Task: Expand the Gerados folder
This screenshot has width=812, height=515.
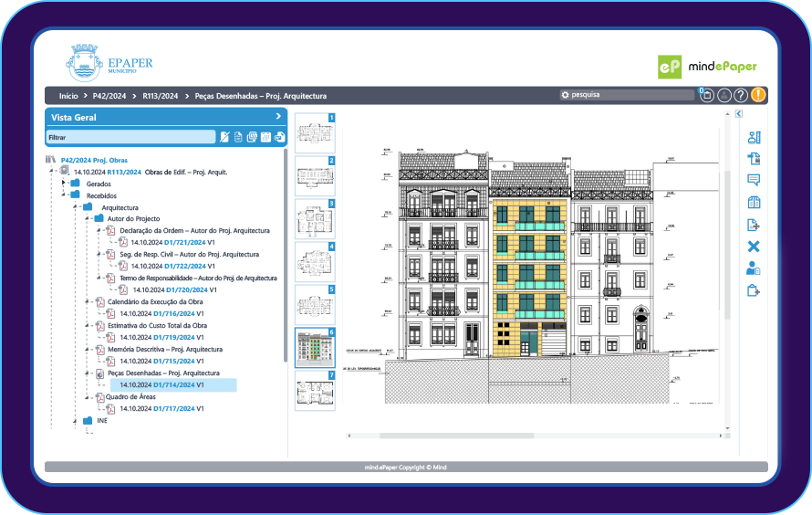Action: coord(64,184)
